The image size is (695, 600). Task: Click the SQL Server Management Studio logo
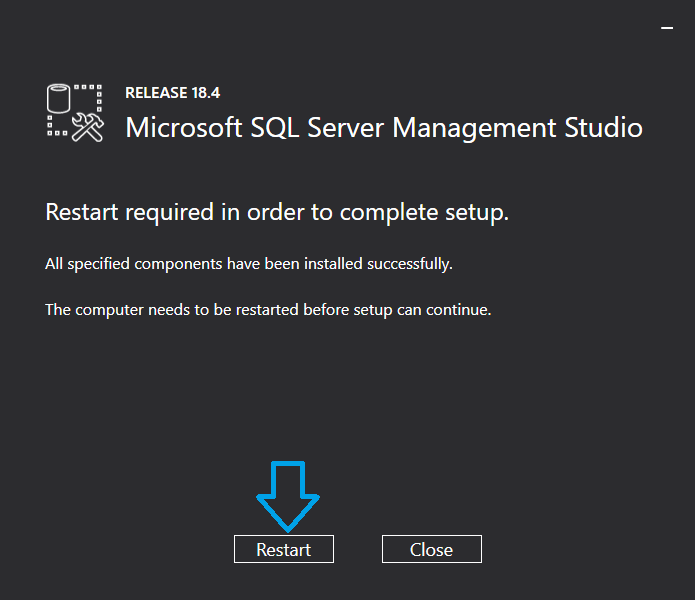75,112
